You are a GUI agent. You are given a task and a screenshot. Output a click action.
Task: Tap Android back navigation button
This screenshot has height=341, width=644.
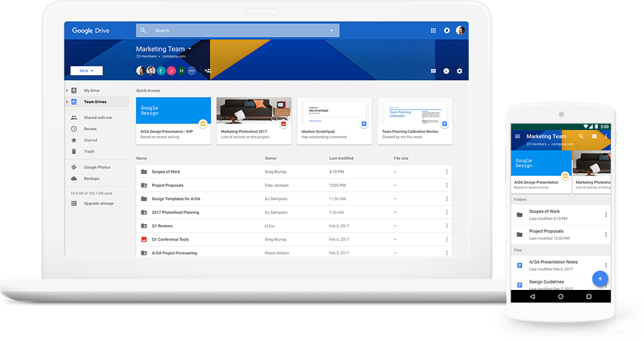point(532,297)
